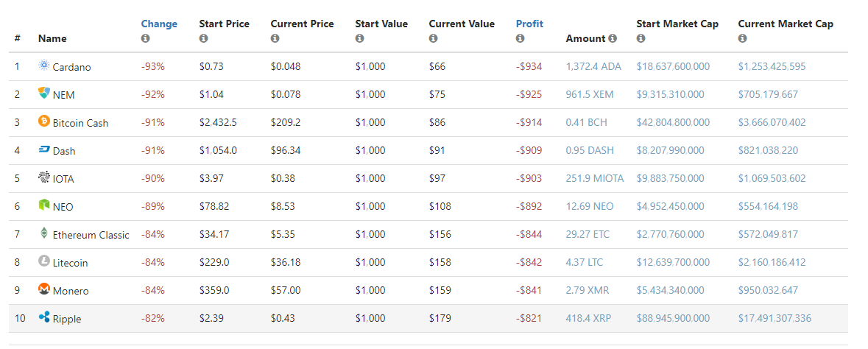Click the Monero coin icon
Viewport: 868px width, 349px height.
(43, 290)
